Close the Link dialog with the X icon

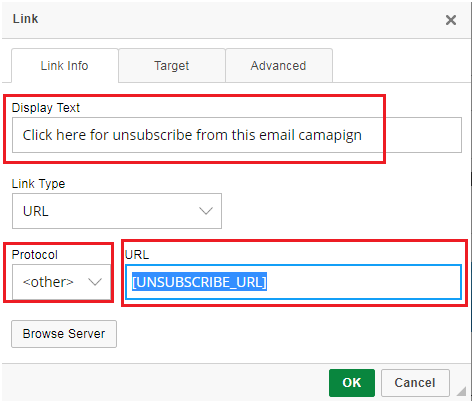click(x=451, y=20)
